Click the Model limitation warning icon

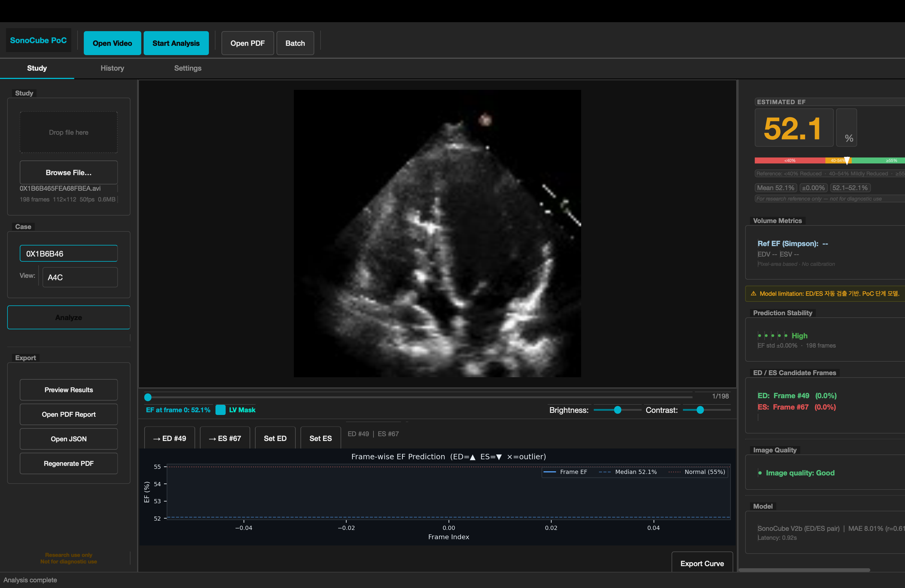[753, 293]
